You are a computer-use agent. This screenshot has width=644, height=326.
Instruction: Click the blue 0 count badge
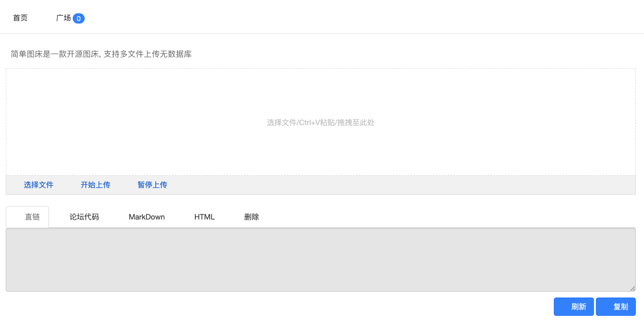coord(78,19)
